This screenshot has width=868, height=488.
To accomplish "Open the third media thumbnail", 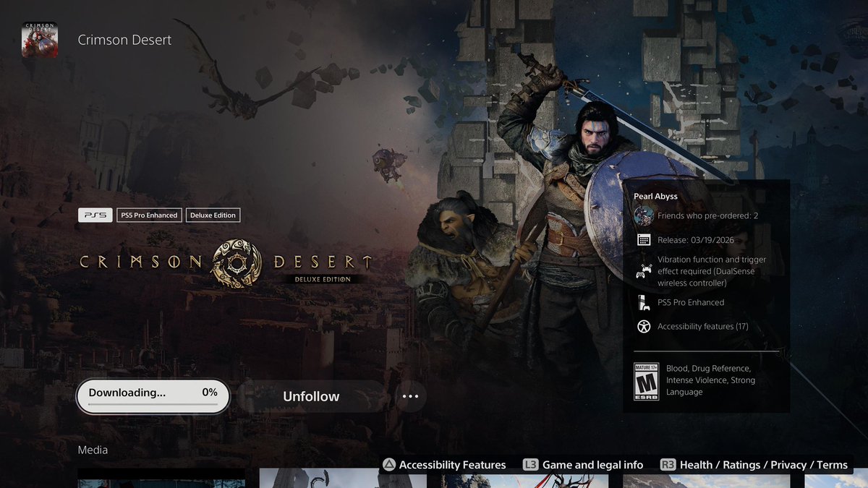I will pyautogui.click(x=525, y=478).
